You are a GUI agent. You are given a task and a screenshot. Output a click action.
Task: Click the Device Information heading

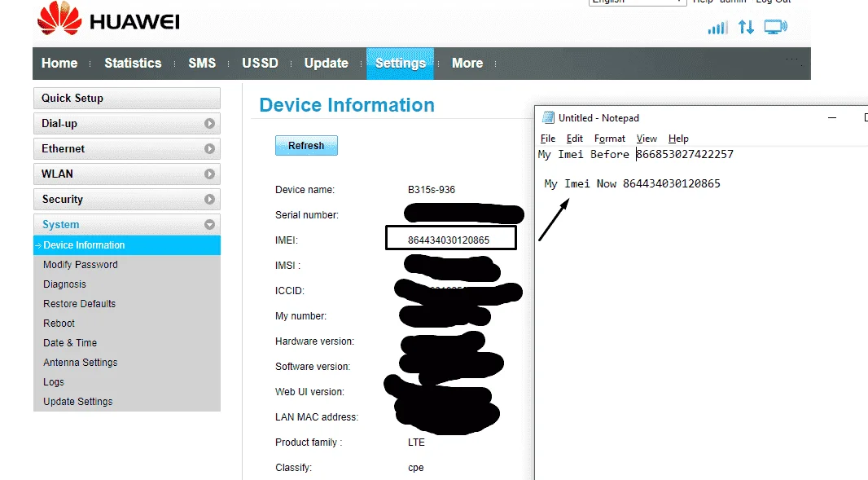pyautogui.click(x=347, y=105)
